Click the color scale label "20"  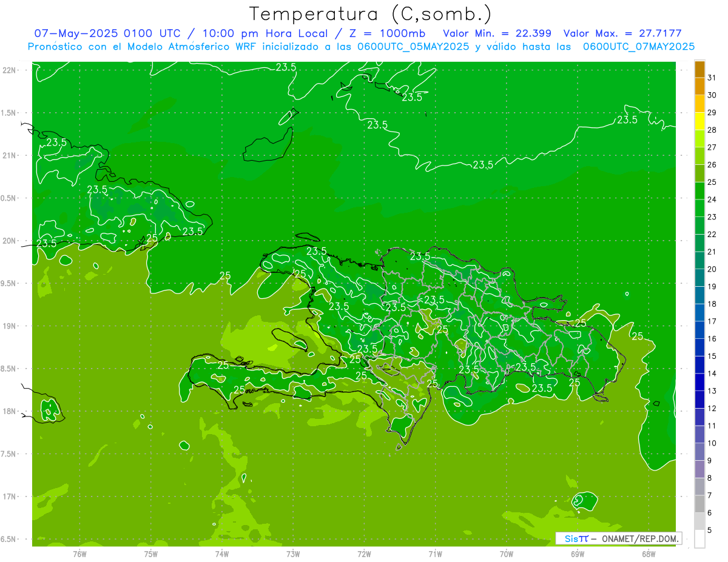tap(712, 269)
